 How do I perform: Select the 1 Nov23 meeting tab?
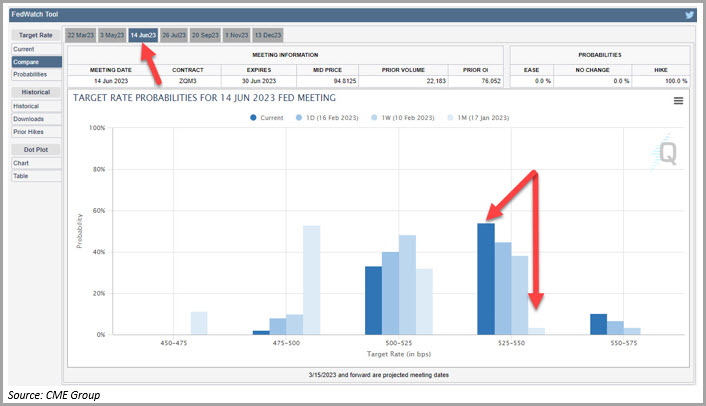point(236,35)
